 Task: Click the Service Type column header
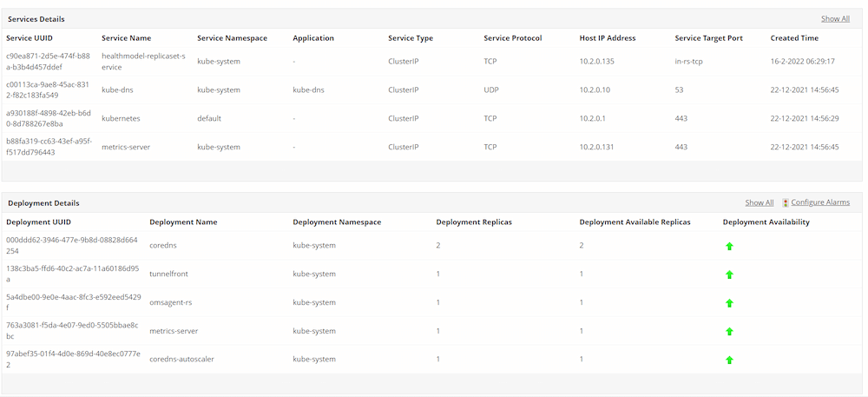[x=411, y=38]
